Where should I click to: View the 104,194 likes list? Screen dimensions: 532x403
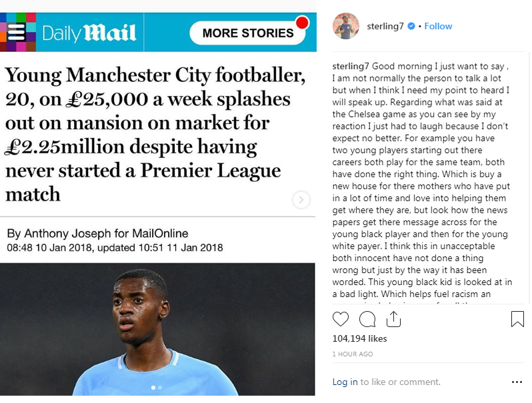coord(359,339)
